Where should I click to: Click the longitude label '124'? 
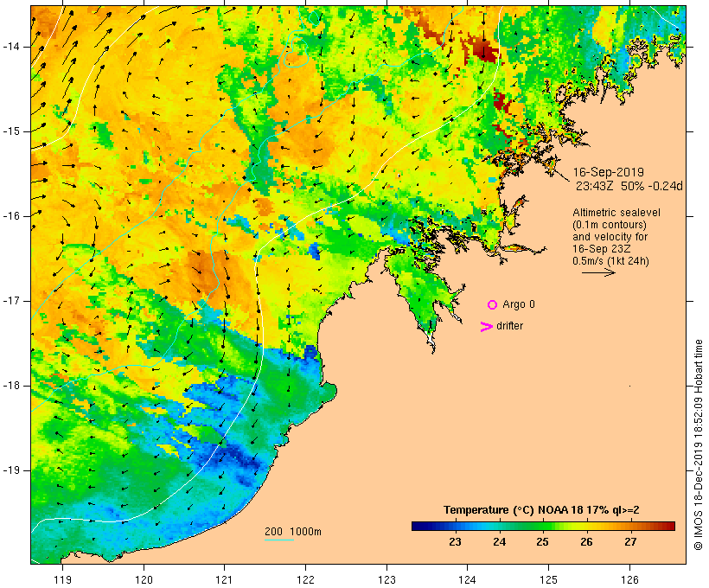tap(468, 579)
